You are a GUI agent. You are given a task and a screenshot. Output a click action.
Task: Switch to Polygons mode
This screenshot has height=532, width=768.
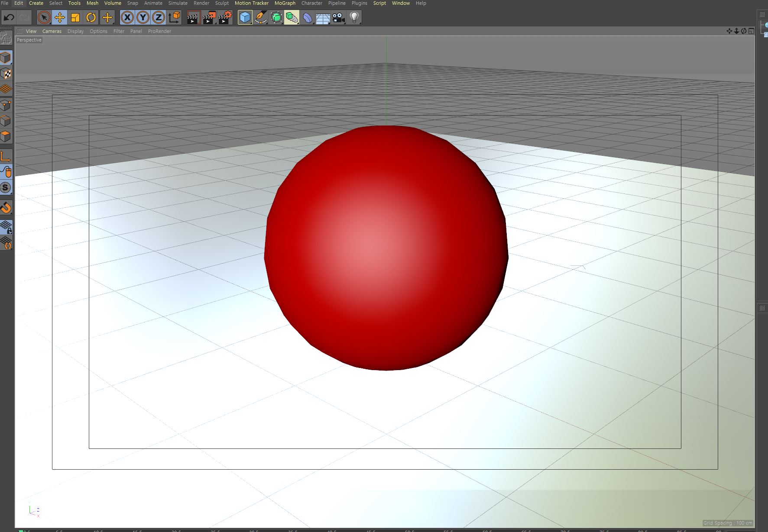tap(6, 137)
